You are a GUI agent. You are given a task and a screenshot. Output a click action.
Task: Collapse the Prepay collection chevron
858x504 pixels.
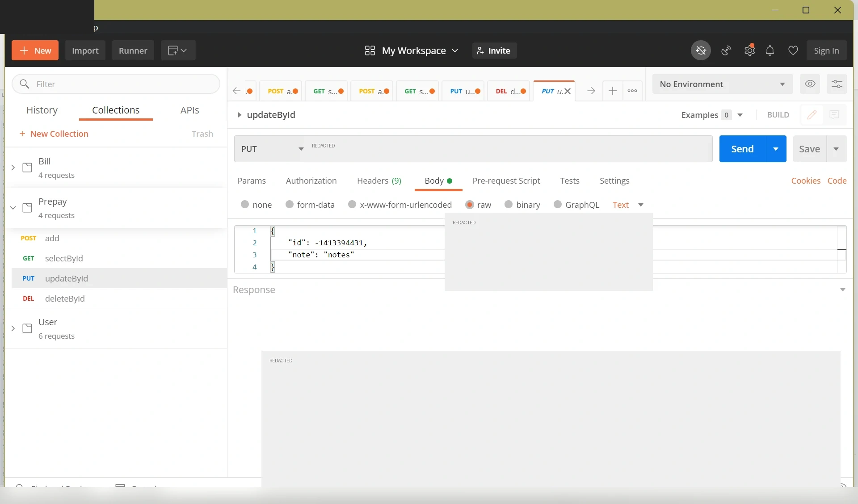pos(13,208)
